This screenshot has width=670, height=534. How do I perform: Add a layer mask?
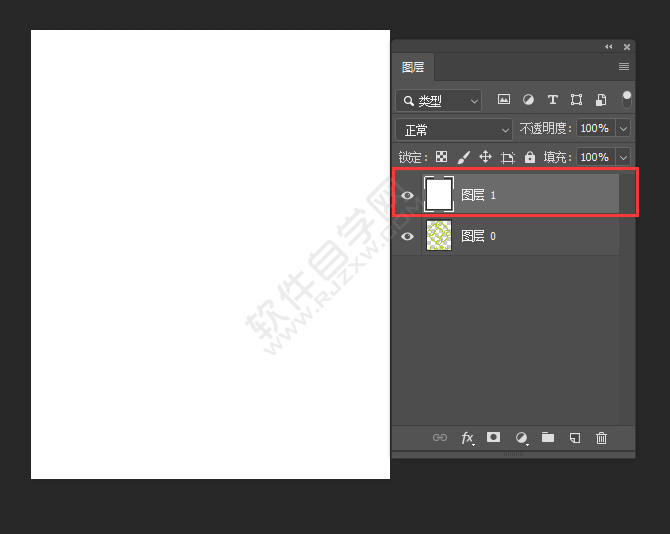pyautogui.click(x=494, y=437)
